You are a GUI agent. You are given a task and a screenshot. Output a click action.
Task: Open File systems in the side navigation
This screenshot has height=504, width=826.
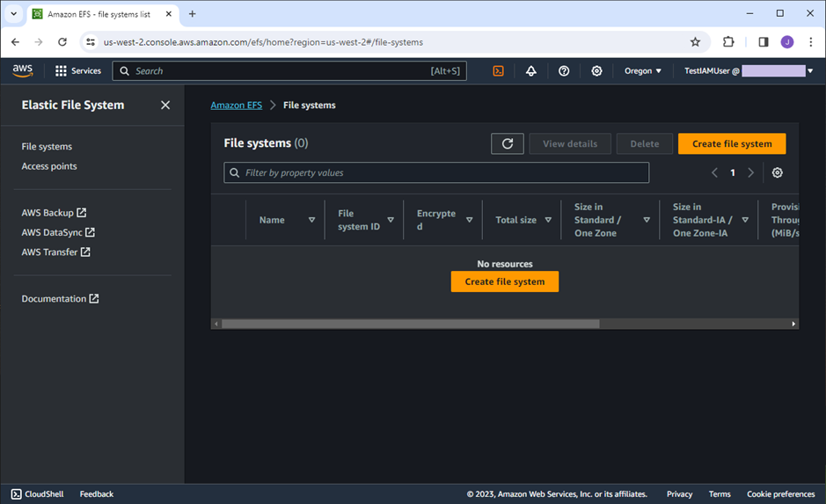pyautogui.click(x=47, y=146)
